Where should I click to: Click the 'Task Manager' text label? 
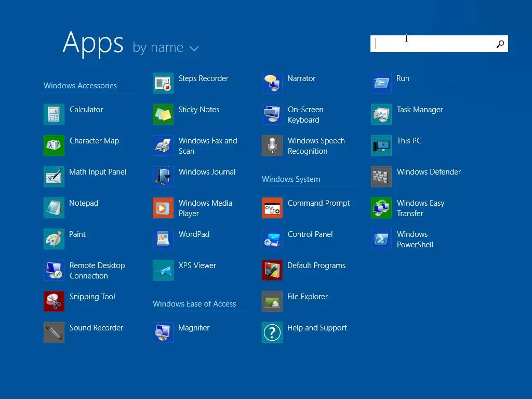[420, 110]
